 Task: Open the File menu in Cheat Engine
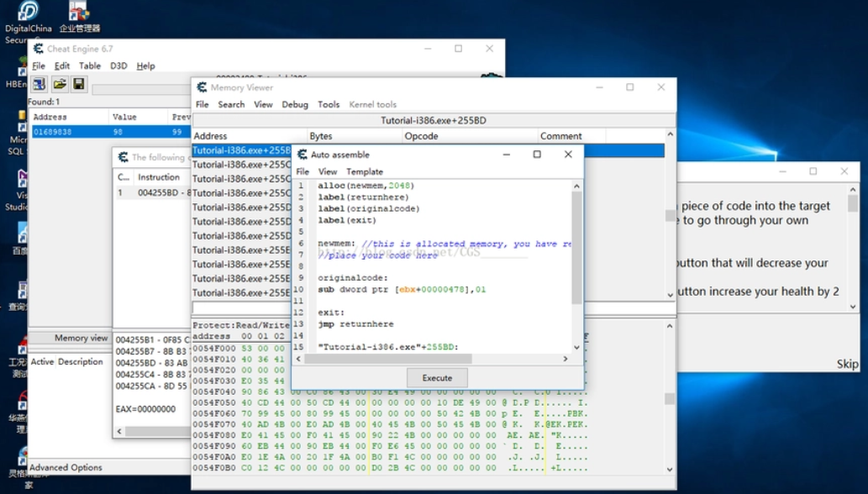pyautogui.click(x=39, y=66)
